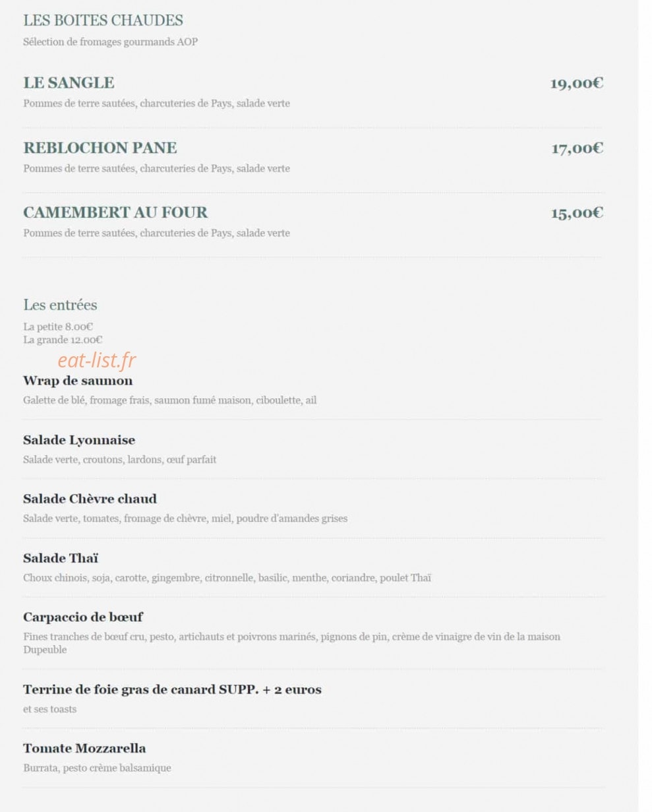Click the 15,00€ price label
This screenshot has height=812, width=652.
[x=577, y=212]
